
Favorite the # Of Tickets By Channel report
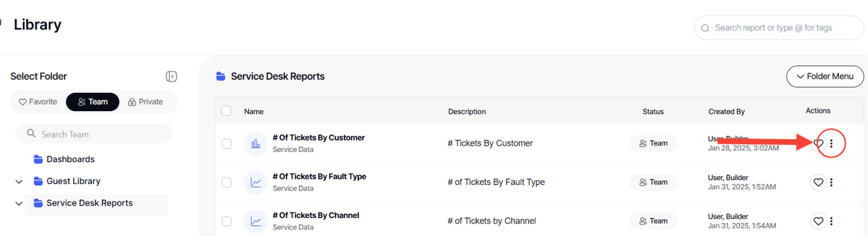click(818, 220)
